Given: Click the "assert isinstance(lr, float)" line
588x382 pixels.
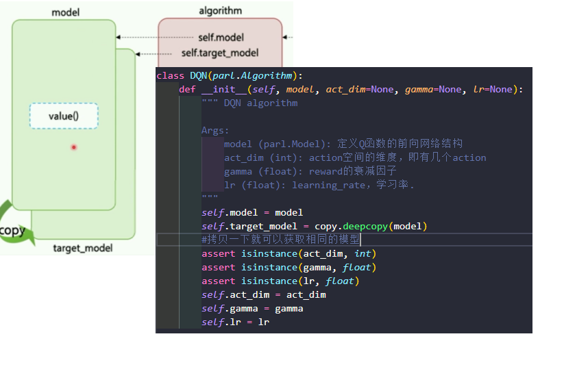Looking at the screenshot, I should 280,281.
